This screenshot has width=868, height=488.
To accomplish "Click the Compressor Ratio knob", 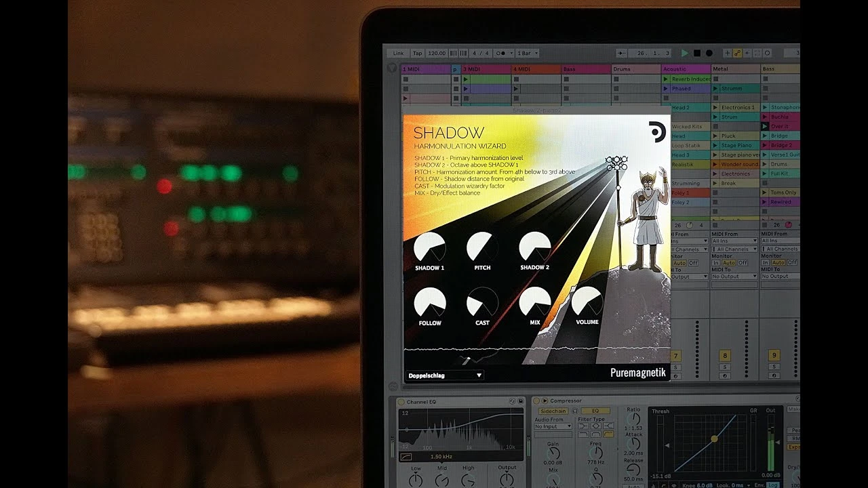I will 633,420.
